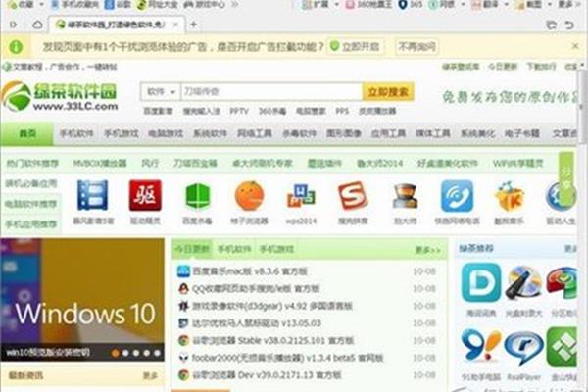Open the 搜狗拼音 red S icon

(353, 195)
